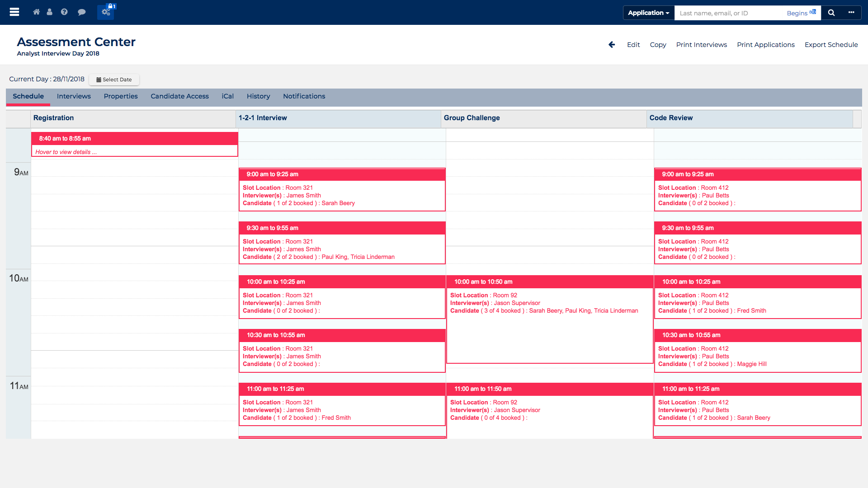Screen dimensions: 868x488
Task: Click the back arrow icon
Action: pos(612,45)
